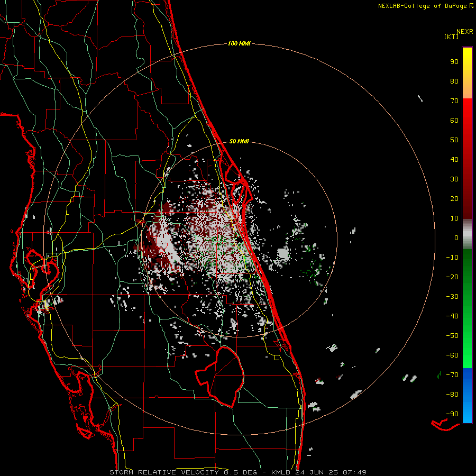Select the 10 value on velocity scale
The image size is (476, 476).
click(x=454, y=218)
